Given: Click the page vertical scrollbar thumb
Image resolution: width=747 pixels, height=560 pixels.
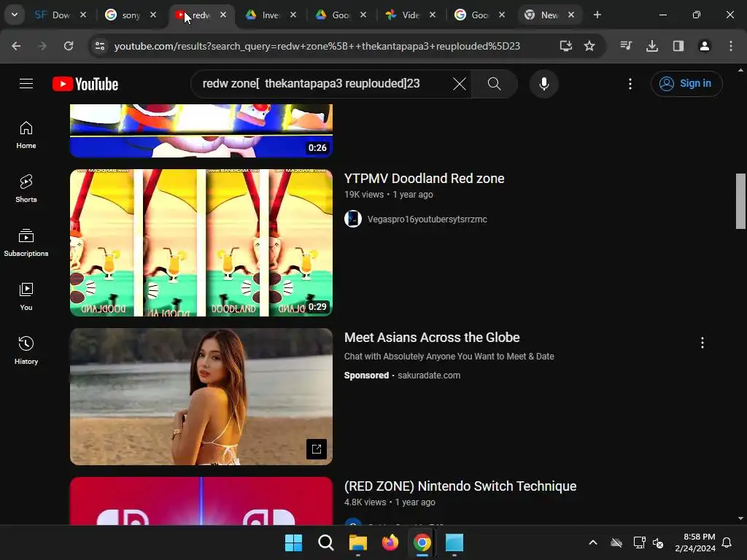Looking at the screenshot, I should coord(740,201).
